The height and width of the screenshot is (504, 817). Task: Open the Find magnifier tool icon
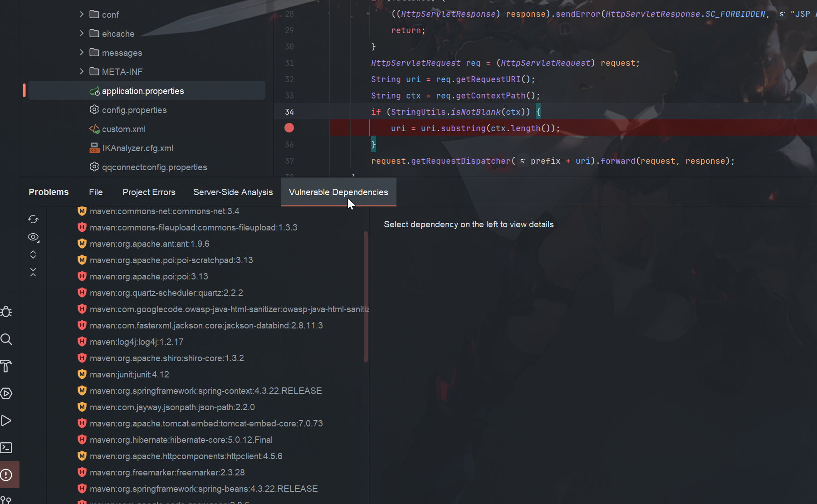6,339
